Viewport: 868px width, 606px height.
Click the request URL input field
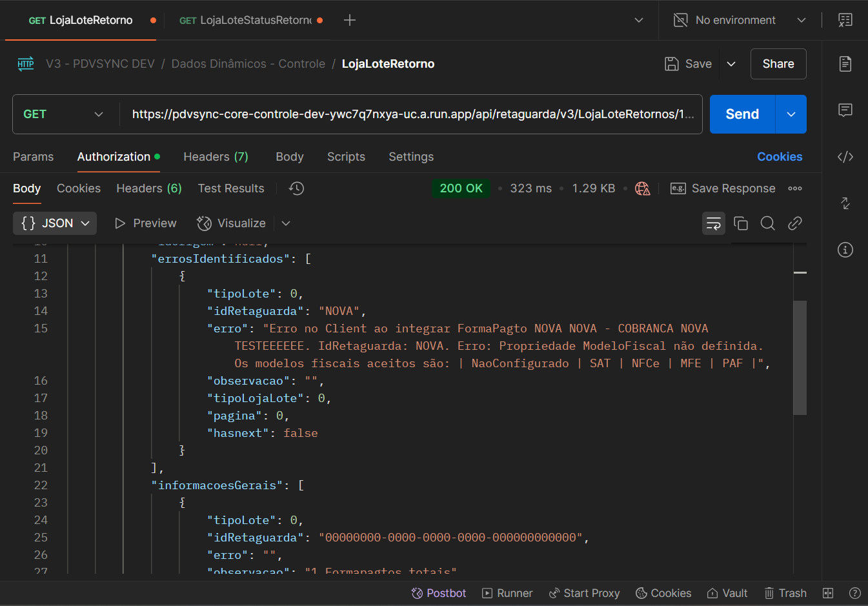[412, 114]
